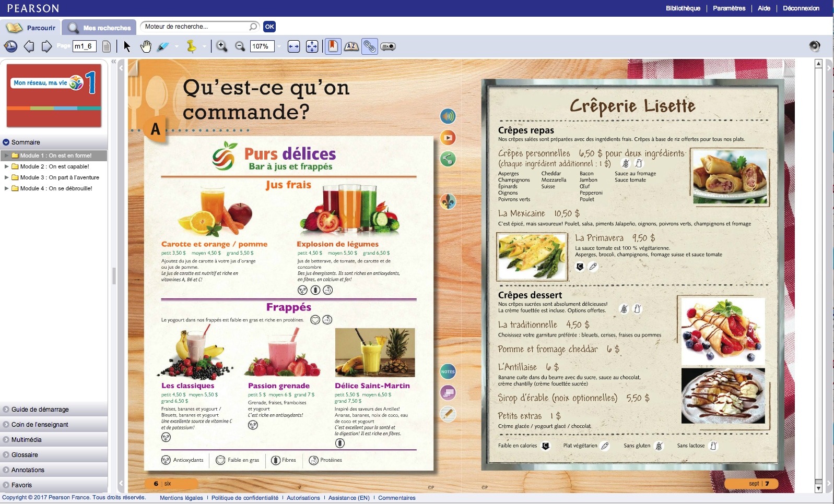Open Bibliothèque in the top menu

[683, 8]
